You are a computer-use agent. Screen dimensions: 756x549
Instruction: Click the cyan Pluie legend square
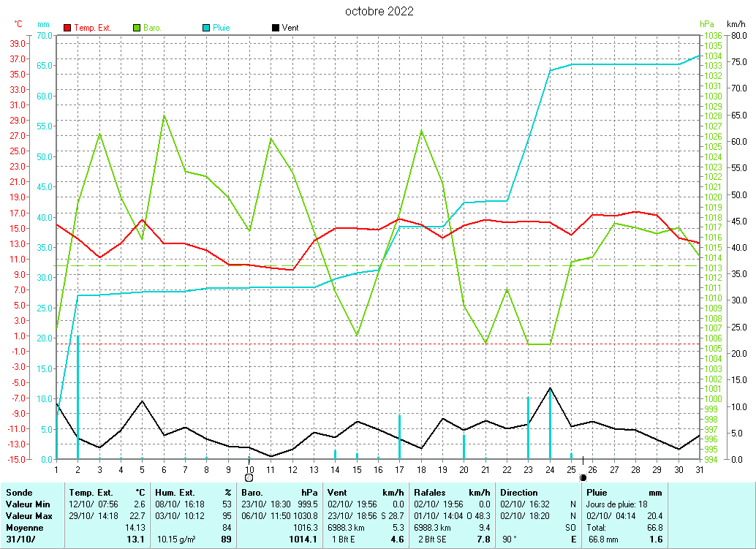click(206, 28)
